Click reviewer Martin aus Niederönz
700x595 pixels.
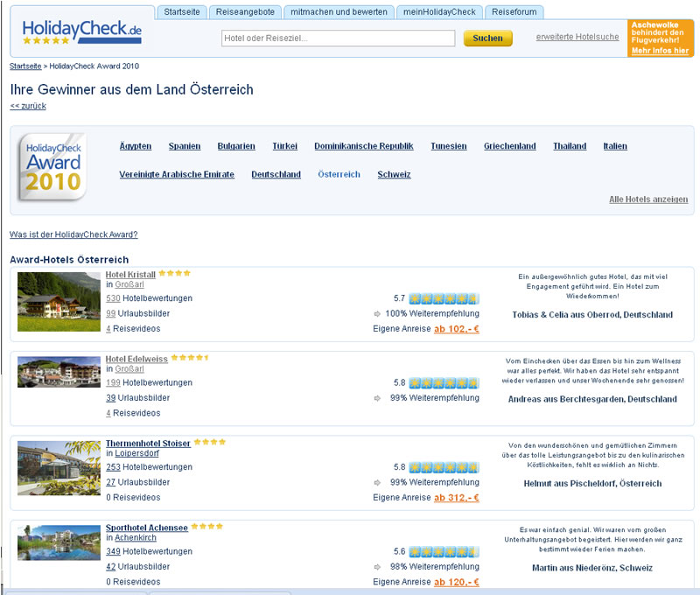(592, 568)
